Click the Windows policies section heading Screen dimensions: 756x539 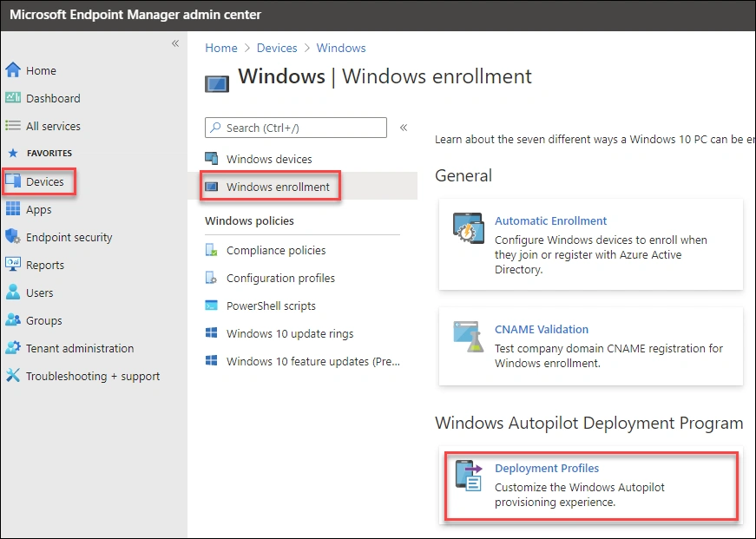click(249, 220)
